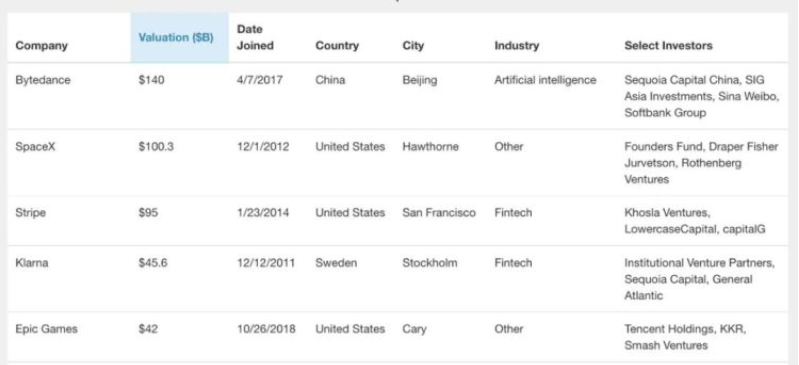Select the Bytedance company row
This screenshot has width=799, height=365.
(397, 96)
